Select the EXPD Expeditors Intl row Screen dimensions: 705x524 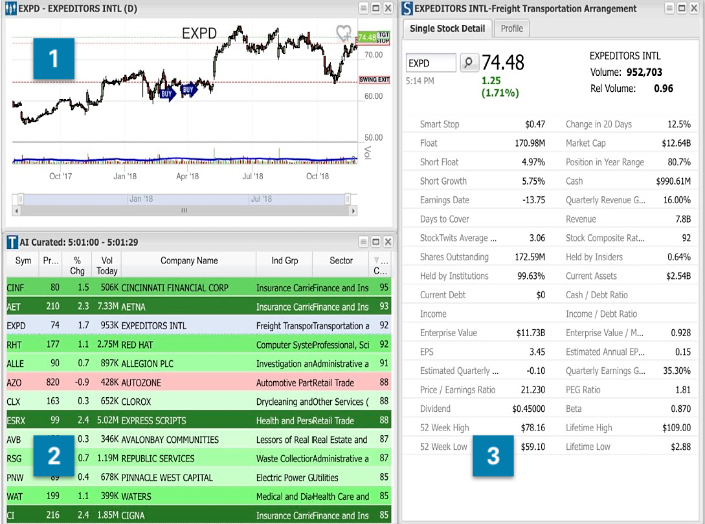[199, 325]
